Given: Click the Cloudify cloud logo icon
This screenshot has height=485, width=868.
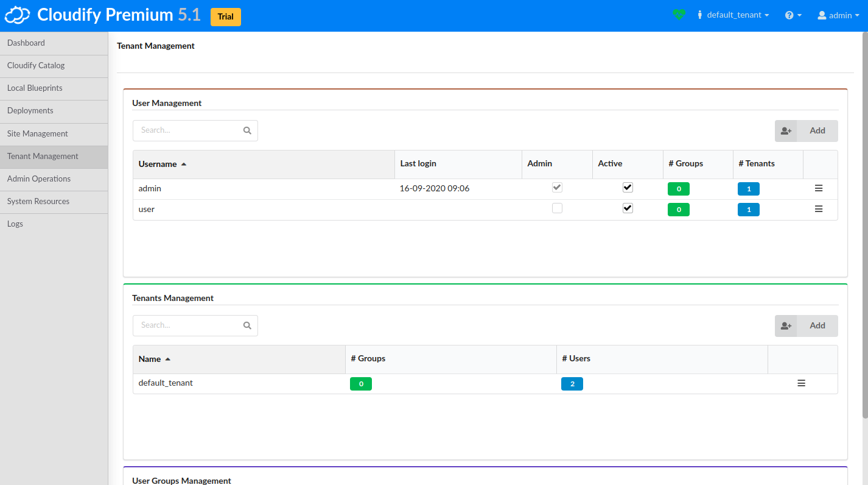Looking at the screenshot, I should pos(17,15).
